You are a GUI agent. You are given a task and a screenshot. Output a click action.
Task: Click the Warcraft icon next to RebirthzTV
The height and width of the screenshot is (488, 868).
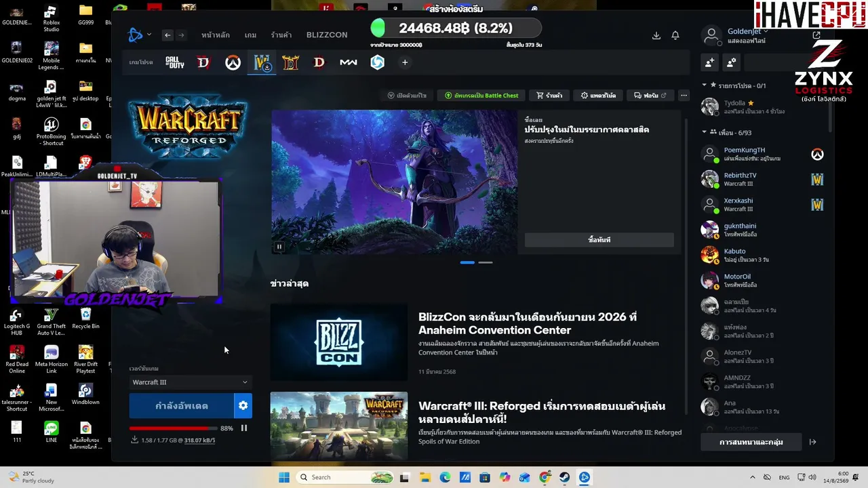[x=817, y=180]
